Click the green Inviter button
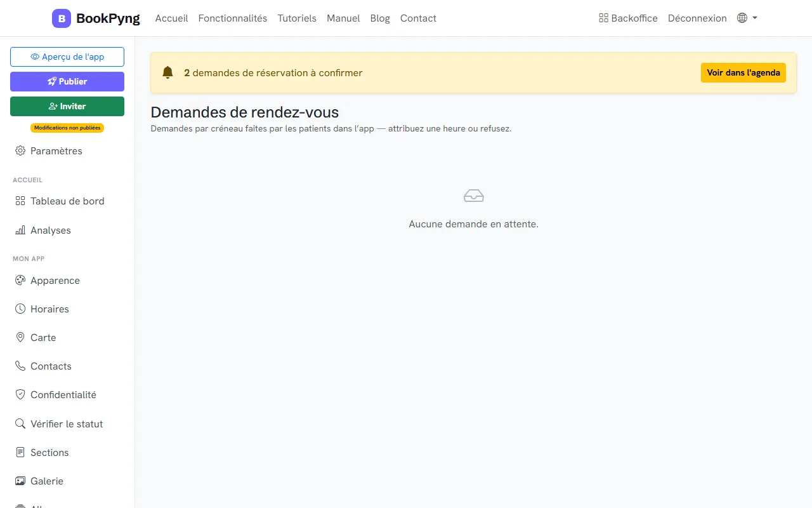 click(67, 106)
